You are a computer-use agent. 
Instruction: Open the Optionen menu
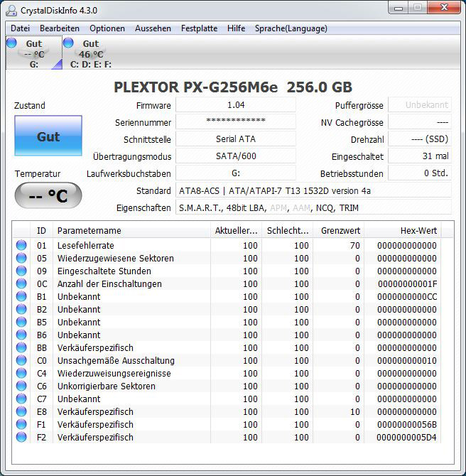(107, 28)
